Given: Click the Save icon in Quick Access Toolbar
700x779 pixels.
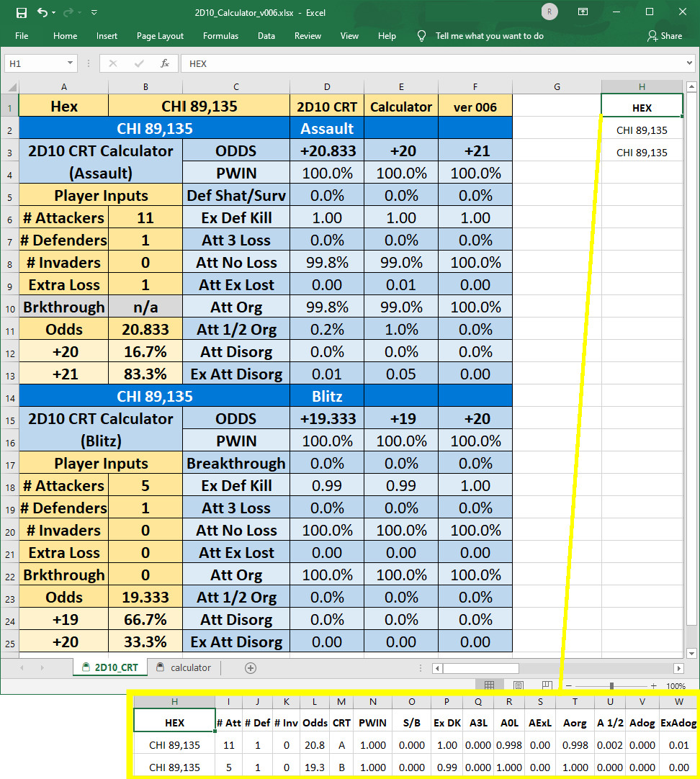Looking at the screenshot, I should point(21,12).
